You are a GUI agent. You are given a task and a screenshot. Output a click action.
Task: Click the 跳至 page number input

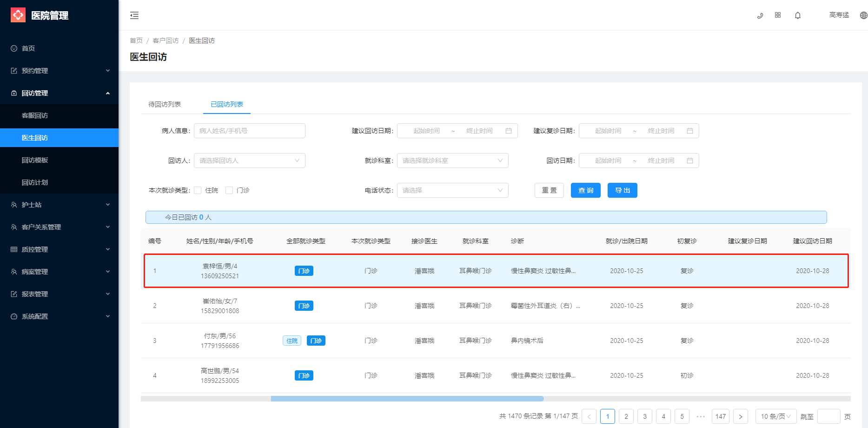[829, 416]
